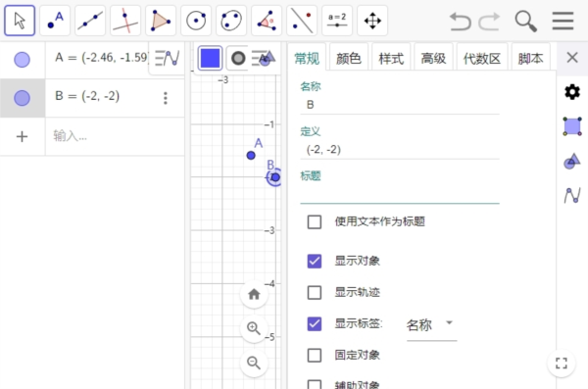Open the label type 名称 dropdown
The image size is (588, 389).
431,325
